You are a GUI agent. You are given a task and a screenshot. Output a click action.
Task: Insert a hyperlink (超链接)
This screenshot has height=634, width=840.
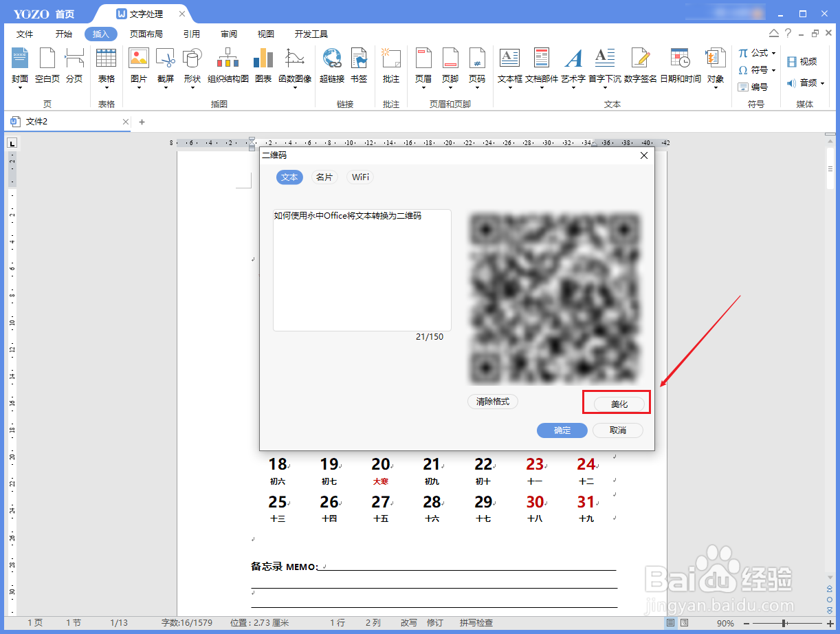[x=332, y=67]
